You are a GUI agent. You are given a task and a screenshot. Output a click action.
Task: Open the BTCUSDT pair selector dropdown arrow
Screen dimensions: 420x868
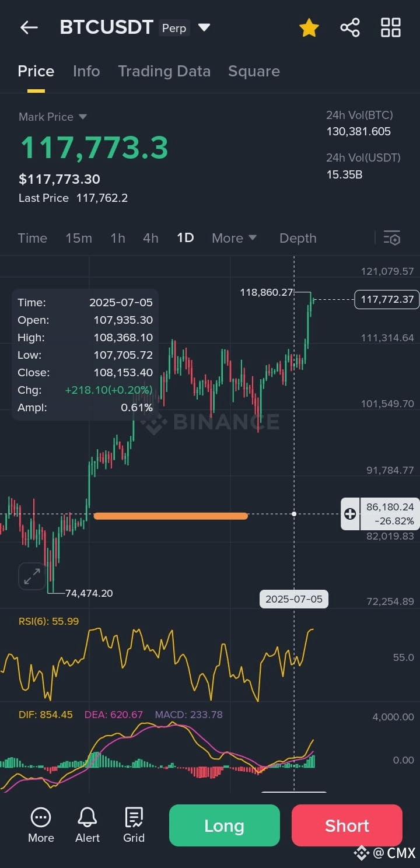point(204,27)
